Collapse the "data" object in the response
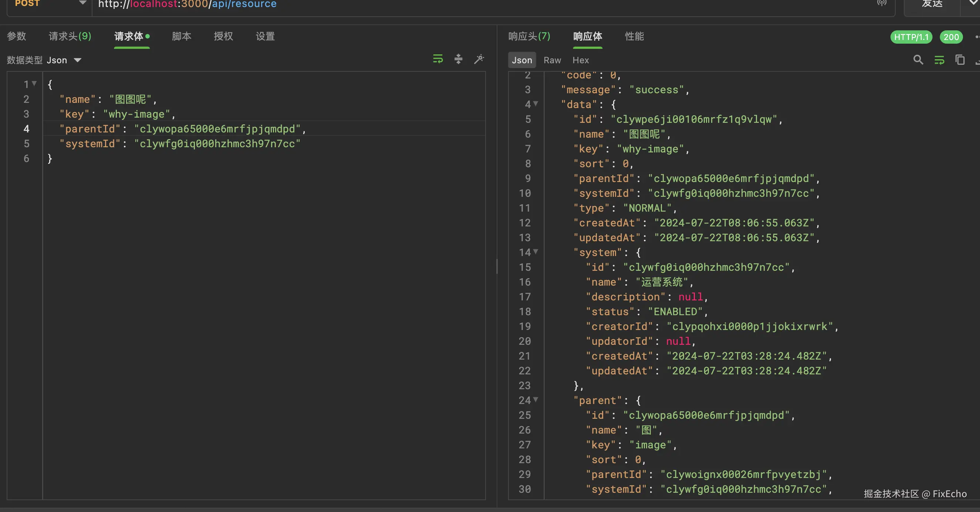The height and width of the screenshot is (512, 980). 535,104
